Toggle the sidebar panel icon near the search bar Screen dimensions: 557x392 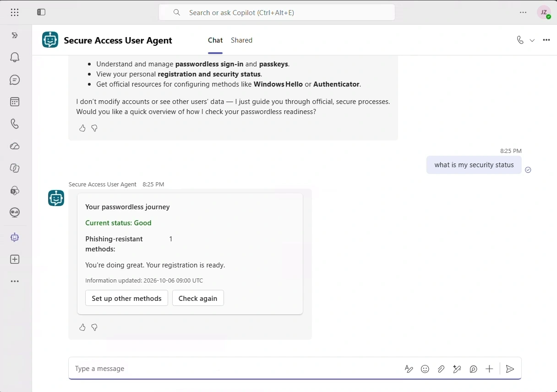(x=41, y=12)
